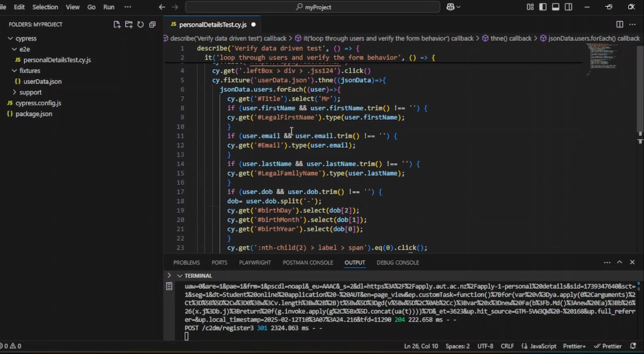Go back using the navigation arrow
Viewport: 644px width, 354px height.
[x=162, y=7]
